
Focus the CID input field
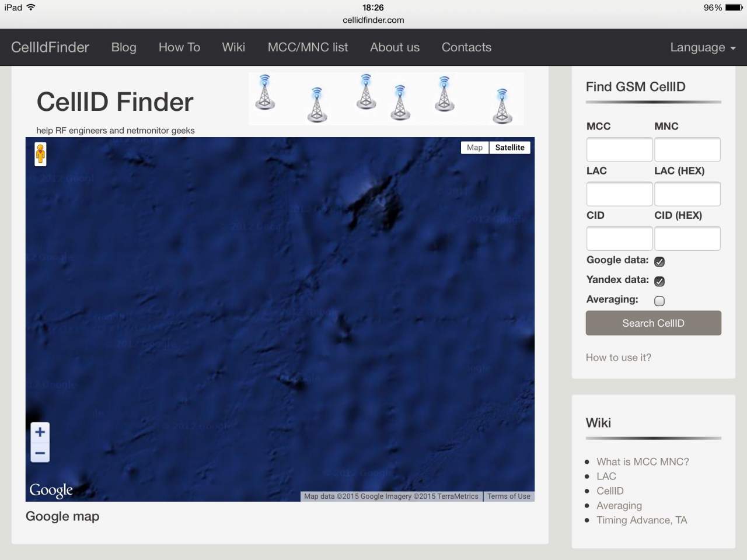619,239
